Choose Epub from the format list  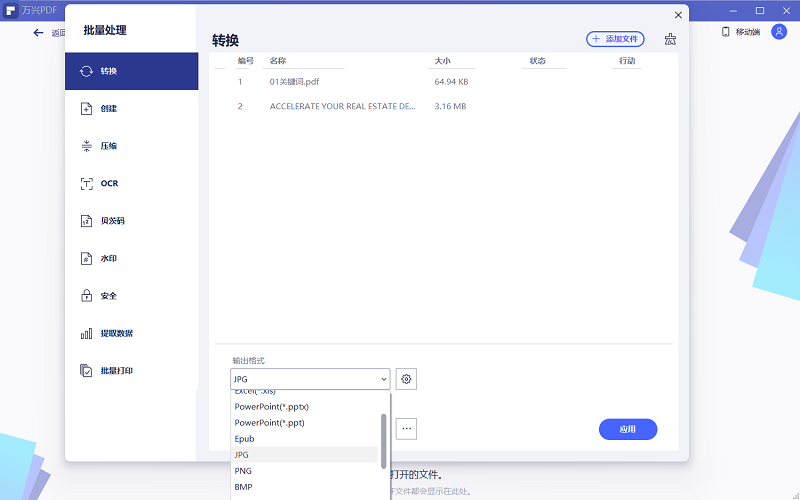[x=245, y=438]
